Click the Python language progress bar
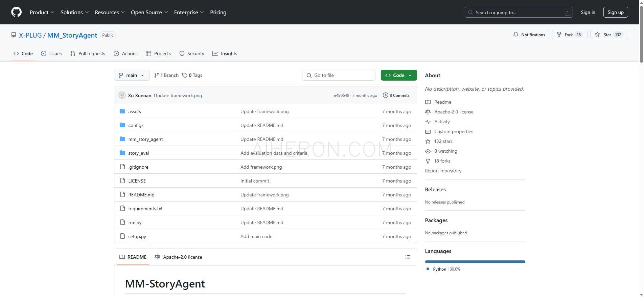Screen dimensions: 644x298 coord(475,262)
